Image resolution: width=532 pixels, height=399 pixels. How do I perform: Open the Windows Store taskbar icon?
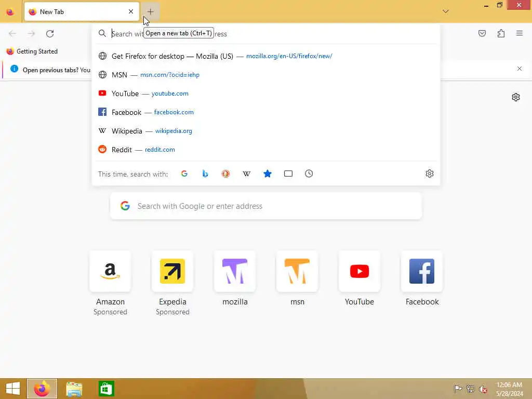coord(106,389)
